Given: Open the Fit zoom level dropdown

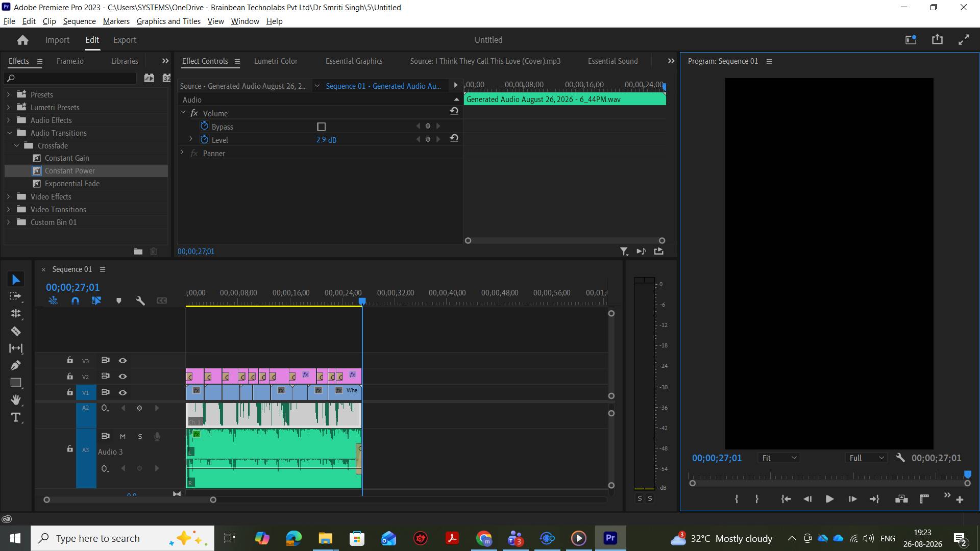Looking at the screenshot, I should 779,458.
